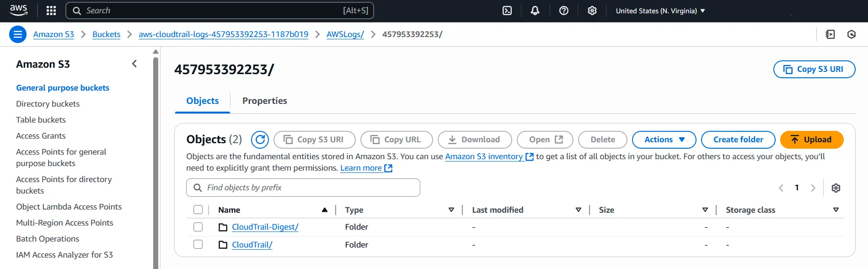The height and width of the screenshot is (269, 868).
Task: Switch to the Properties tab
Action: 264,101
